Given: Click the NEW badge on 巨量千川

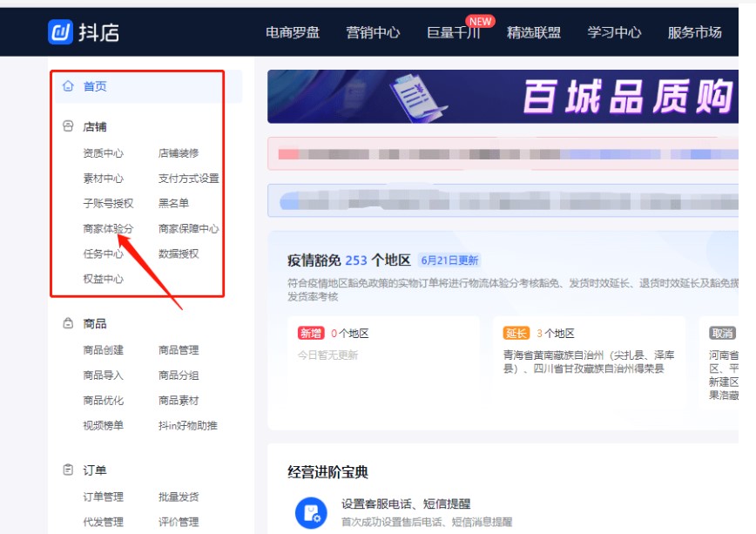Looking at the screenshot, I should tap(480, 21).
